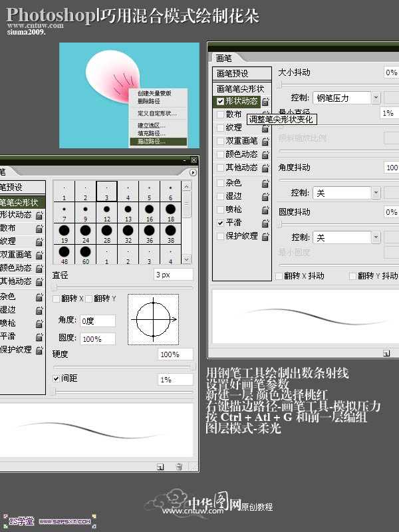Open 角度抖动 control dropdown set to 关

[346, 193]
